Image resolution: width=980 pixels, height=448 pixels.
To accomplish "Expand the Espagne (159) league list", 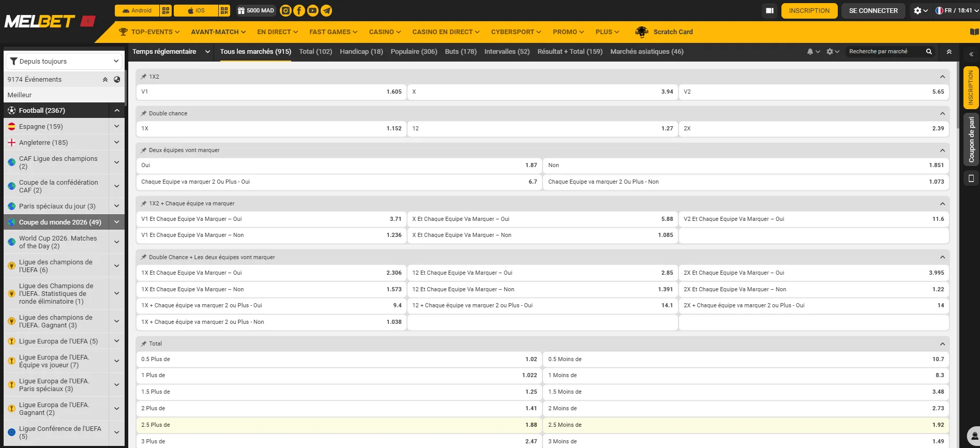I will (x=117, y=126).
